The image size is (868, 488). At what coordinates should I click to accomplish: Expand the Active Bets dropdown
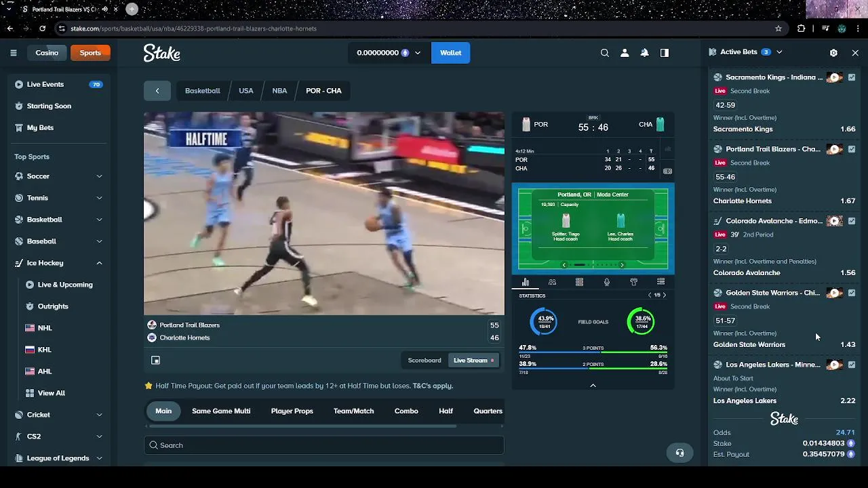[779, 52]
